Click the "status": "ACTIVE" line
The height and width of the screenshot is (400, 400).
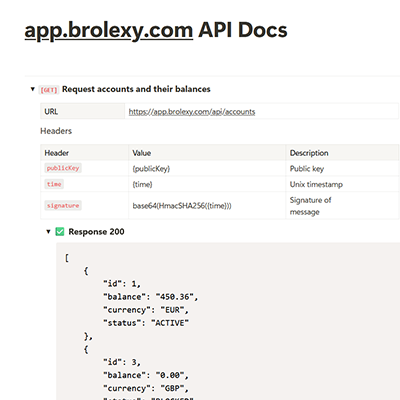pyautogui.click(x=146, y=323)
